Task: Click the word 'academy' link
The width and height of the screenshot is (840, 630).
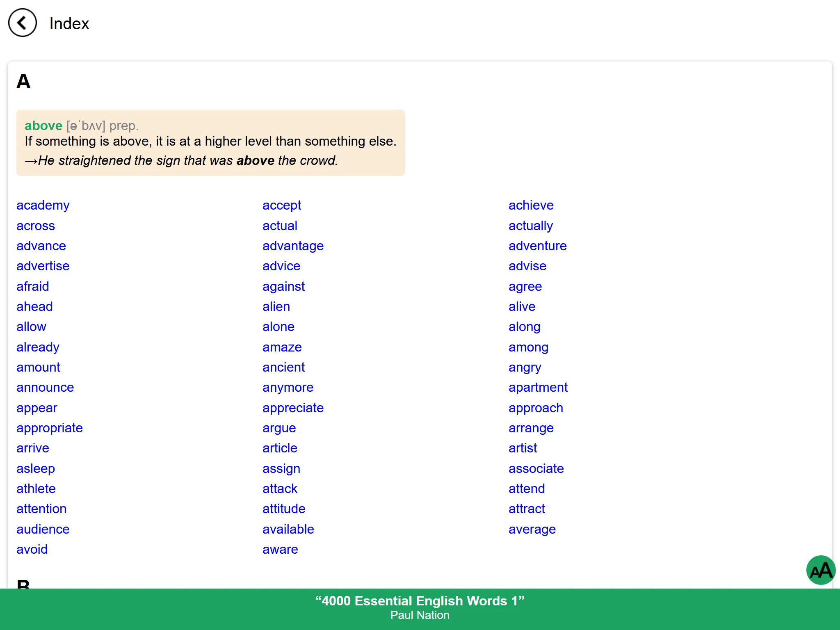Action: 42,205
